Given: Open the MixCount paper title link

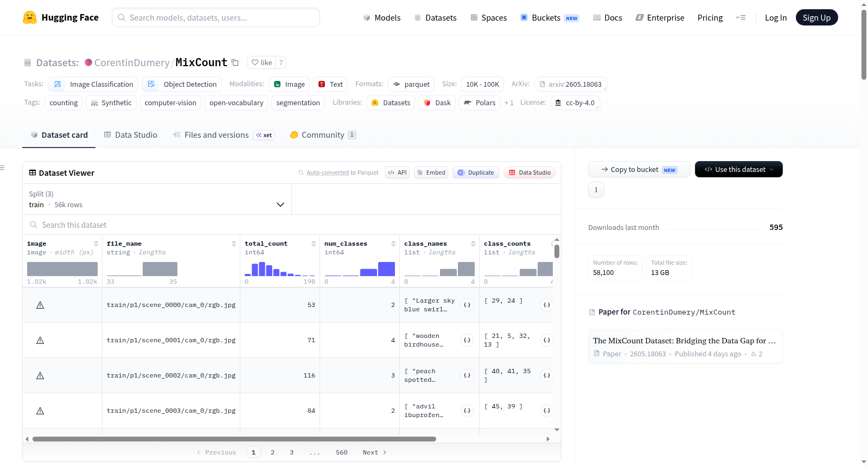Looking at the screenshot, I should pyautogui.click(x=685, y=341).
